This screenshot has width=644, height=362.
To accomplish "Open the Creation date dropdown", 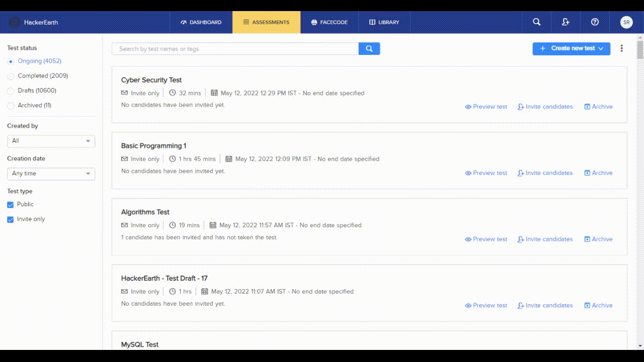I will click(x=50, y=174).
